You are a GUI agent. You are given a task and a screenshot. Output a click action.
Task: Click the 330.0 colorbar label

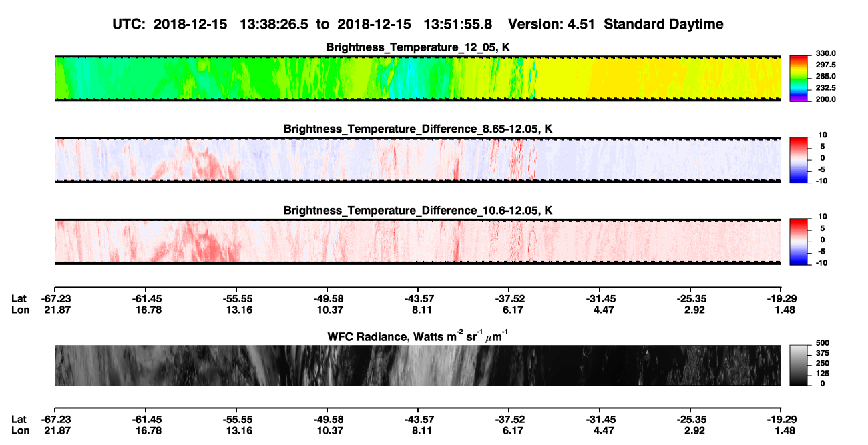point(826,53)
